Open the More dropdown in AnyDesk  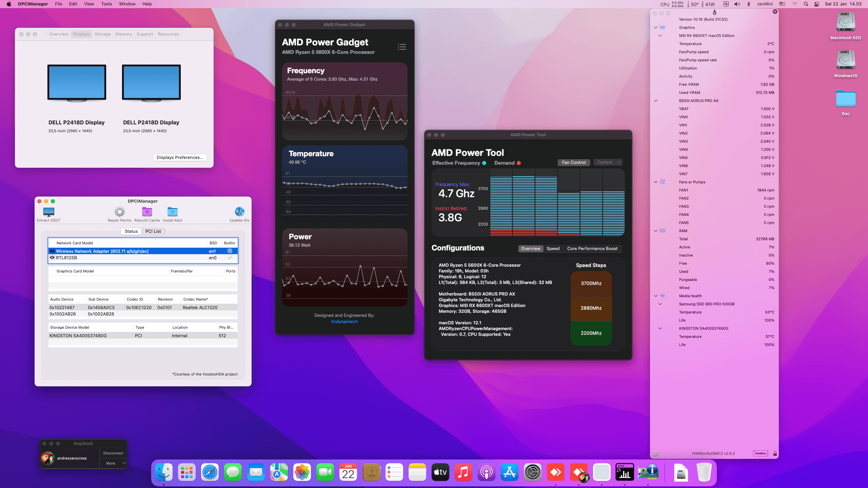pyautogui.click(x=113, y=463)
